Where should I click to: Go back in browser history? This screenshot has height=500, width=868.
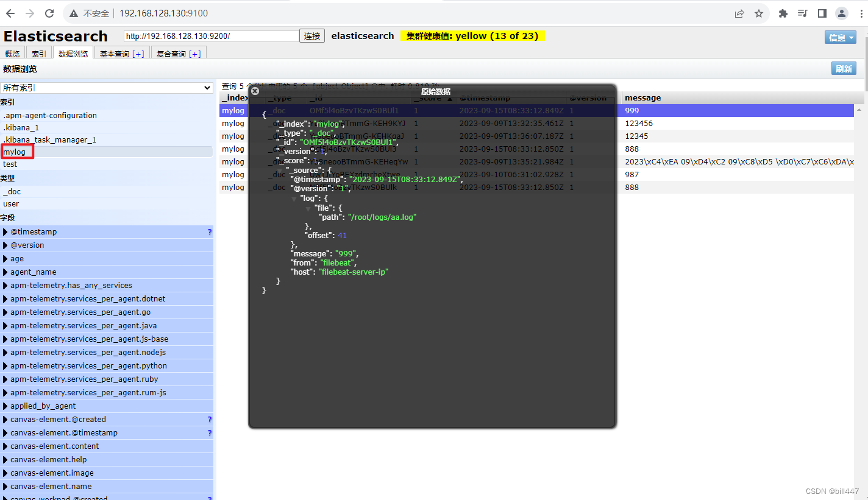click(x=10, y=13)
